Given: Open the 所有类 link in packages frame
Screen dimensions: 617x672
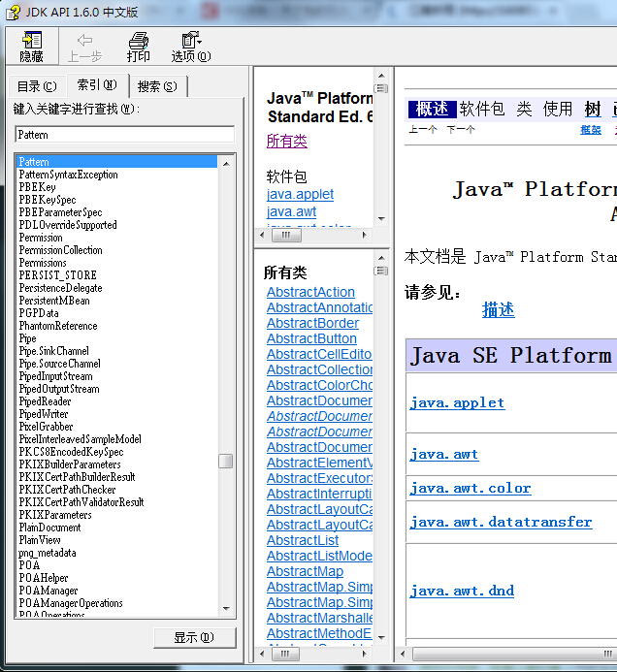Looking at the screenshot, I should point(287,141).
